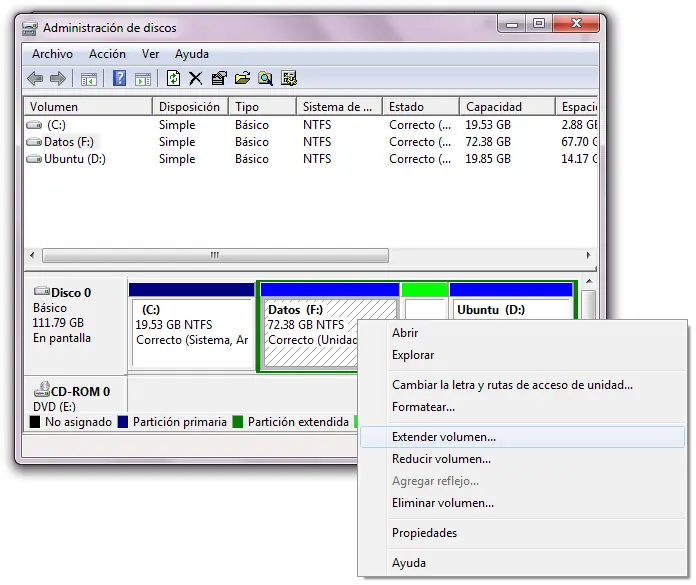Viewport: 696px width, 585px height.
Task: Select Cambiar la letra y rutas de acceso
Action: pos(522,385)
